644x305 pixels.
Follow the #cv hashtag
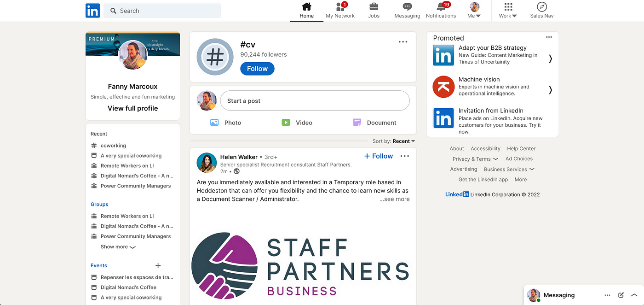click(x=257, y=69)
